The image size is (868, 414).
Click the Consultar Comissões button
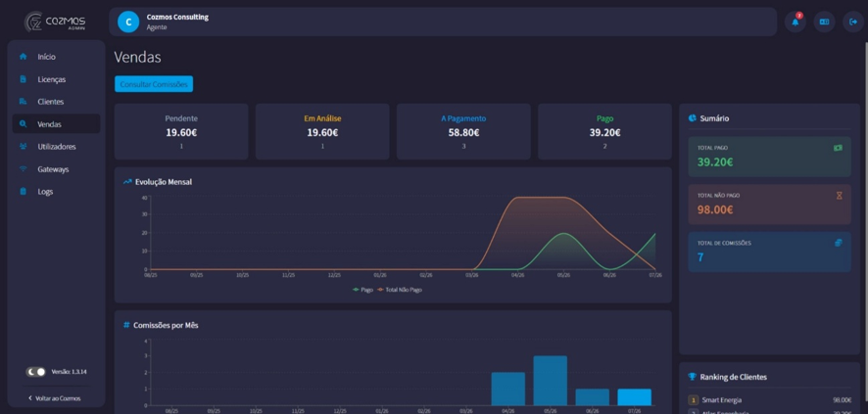click(x=154, y=84)
